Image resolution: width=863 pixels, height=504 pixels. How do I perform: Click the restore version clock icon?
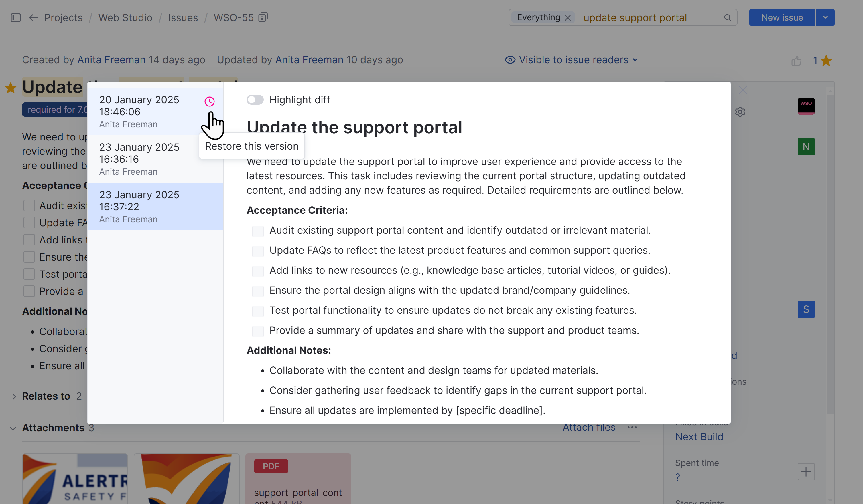point(209,101)
